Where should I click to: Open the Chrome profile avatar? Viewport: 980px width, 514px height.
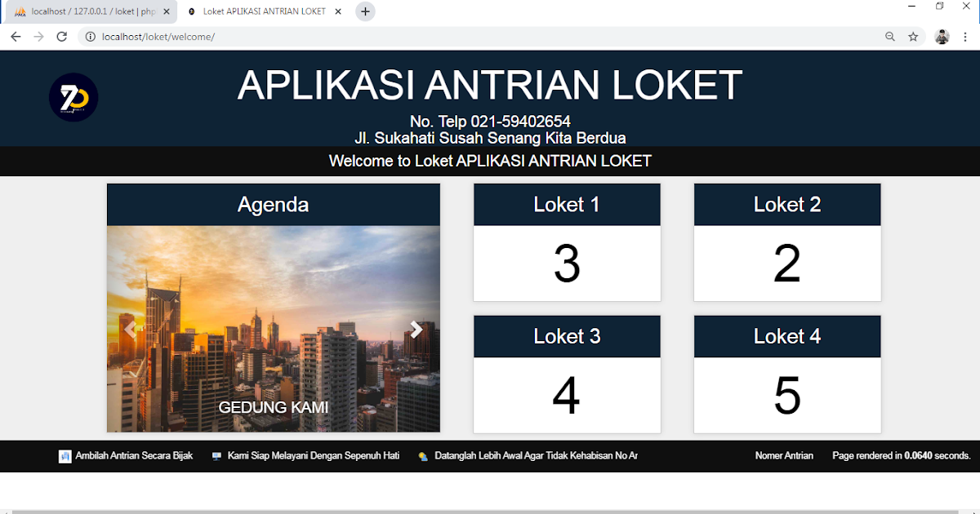[x=942, y=36]
